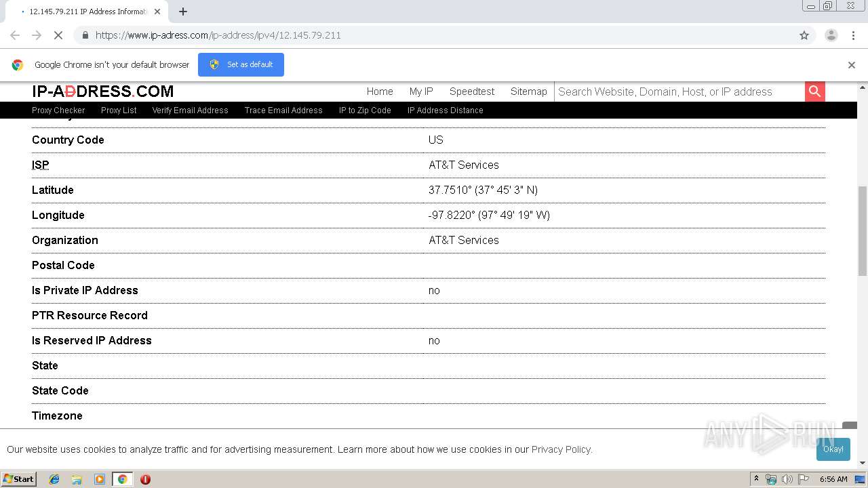Open the Chrome profile avatar icon
The width and height of the screenshot is (868, 488).
pyautogui.click(x=831, y=35)
